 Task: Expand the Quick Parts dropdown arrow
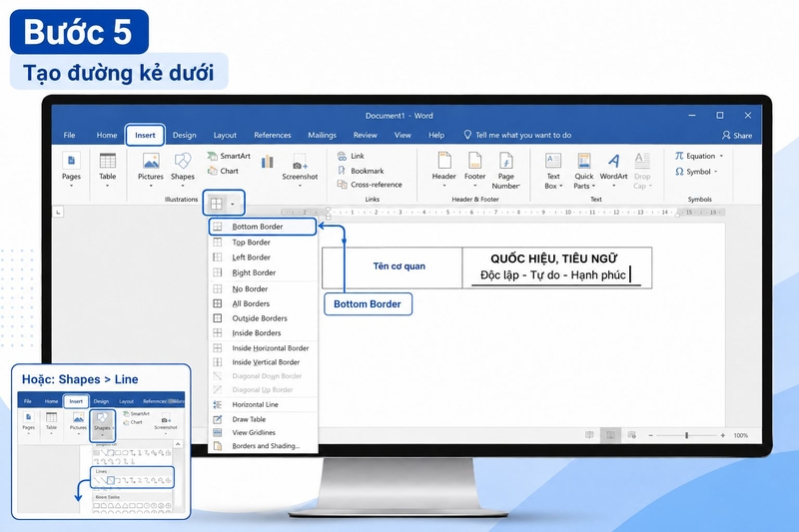(593, 187)
